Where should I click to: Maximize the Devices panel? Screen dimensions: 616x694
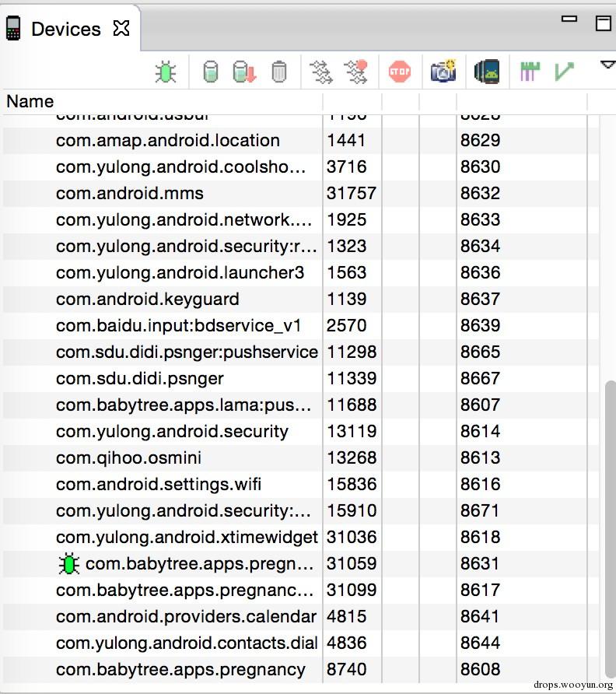[x=604, y=23]
